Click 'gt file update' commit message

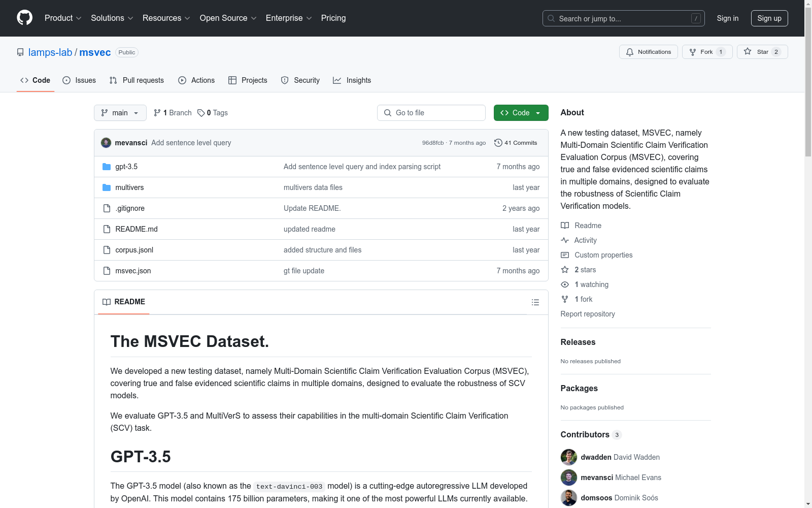pyautogui.click(x=304, y=271)
